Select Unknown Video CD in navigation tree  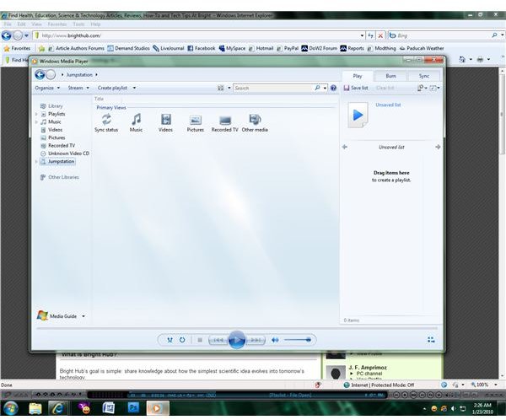(x=68, y=153)
